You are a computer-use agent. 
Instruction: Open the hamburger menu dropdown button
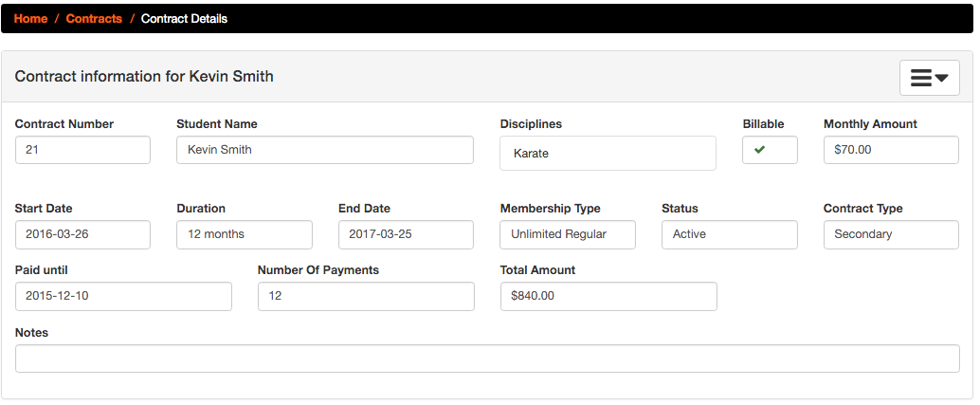click(x=930, y=78)
